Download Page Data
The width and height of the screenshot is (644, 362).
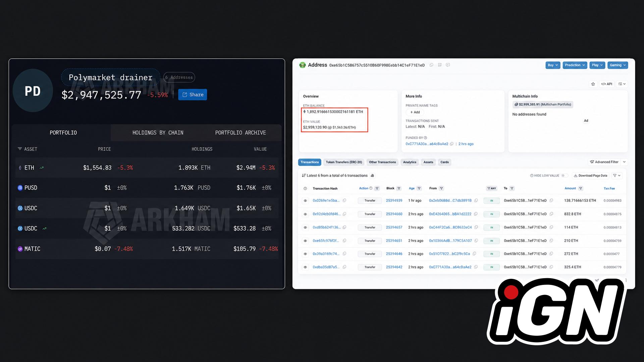[x=590, y=176]
